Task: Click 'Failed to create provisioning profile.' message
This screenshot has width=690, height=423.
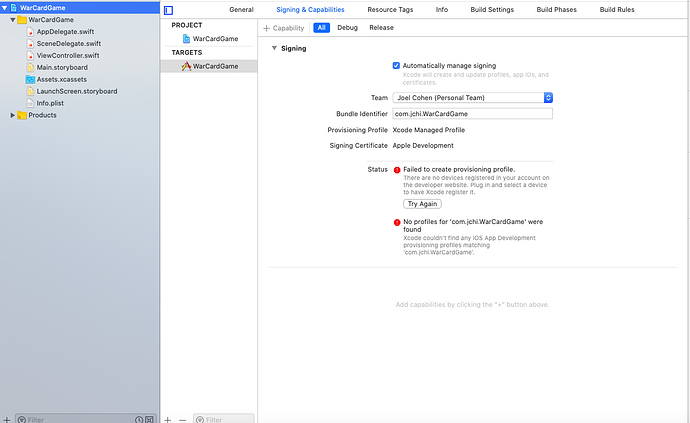Action: pos(459,169)
